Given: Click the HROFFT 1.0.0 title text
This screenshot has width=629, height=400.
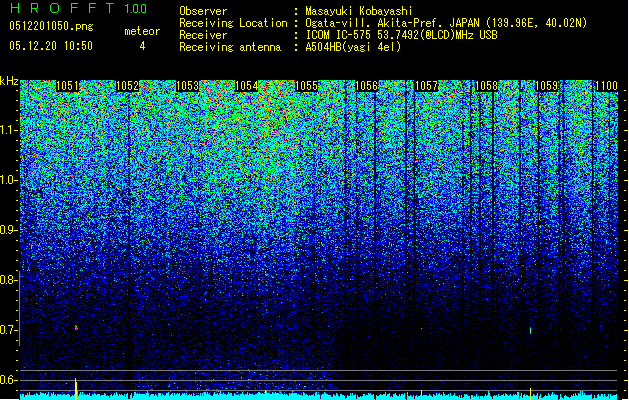Looking at the screenshot, I should [x=79, y=8].
